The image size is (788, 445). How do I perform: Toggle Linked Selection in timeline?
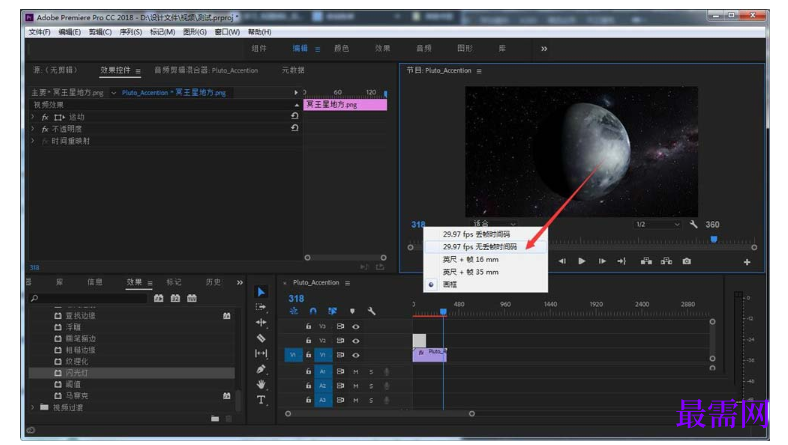(332, 311)
